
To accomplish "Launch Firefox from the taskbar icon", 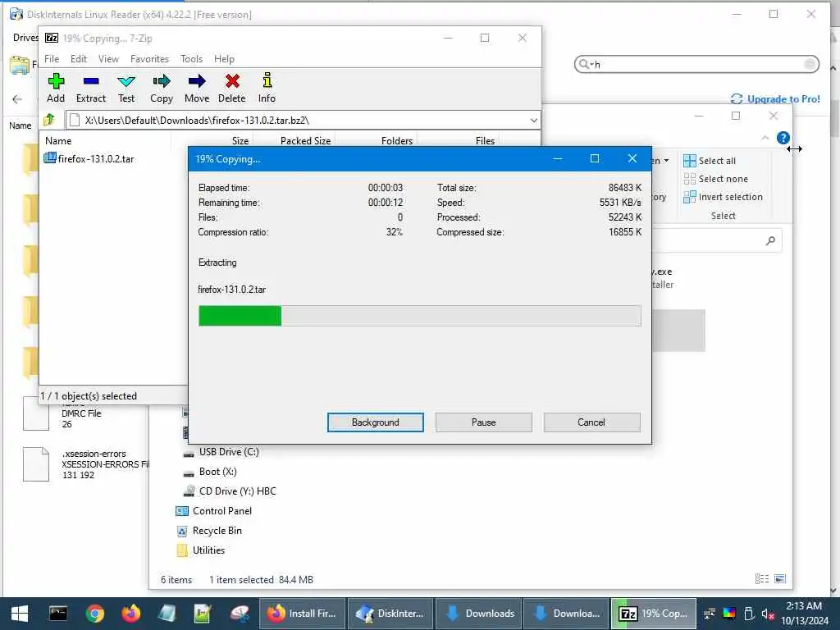I will [130, 614].
